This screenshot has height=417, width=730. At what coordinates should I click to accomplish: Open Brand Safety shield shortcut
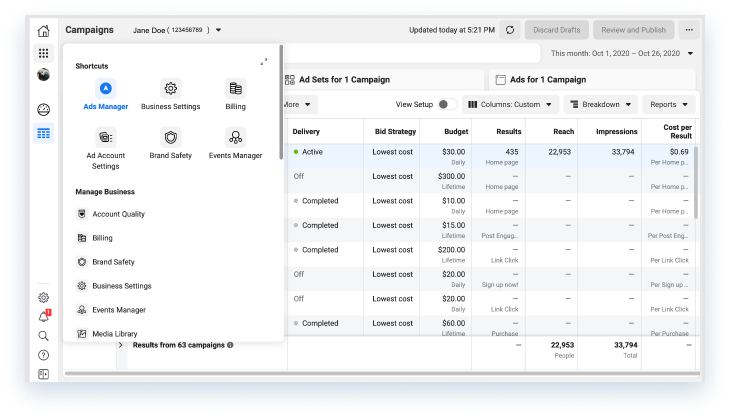170,144
